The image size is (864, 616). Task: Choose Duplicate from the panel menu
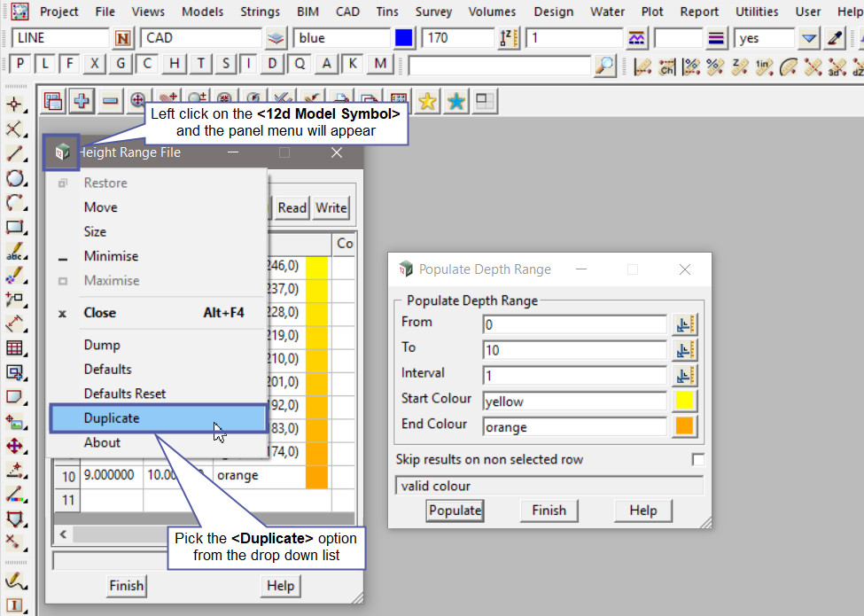[x=112, y=418]
